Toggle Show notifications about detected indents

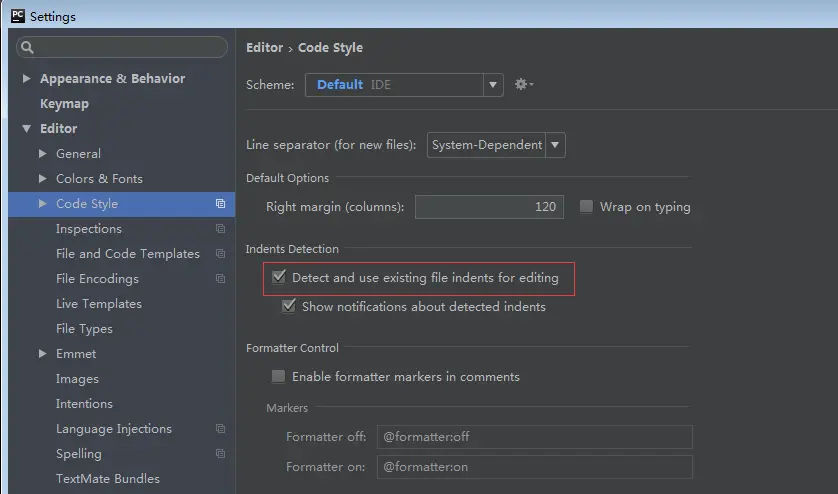(289, 306)
